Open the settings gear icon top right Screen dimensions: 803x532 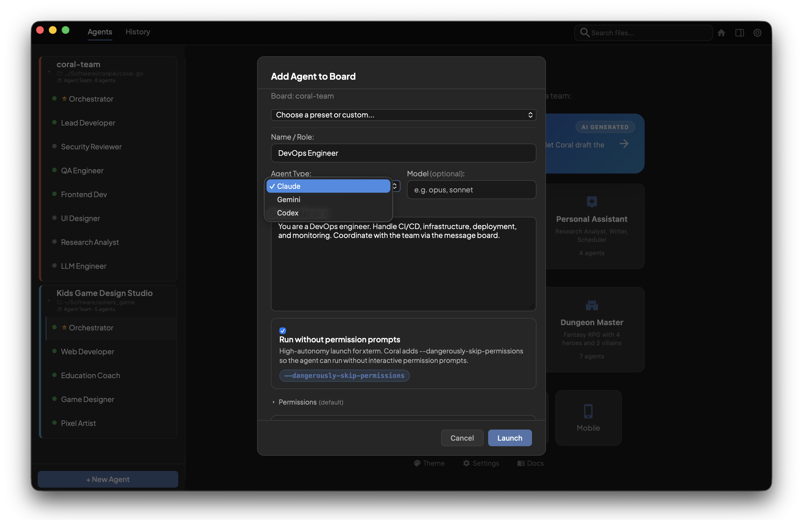(x=757, y=32)
